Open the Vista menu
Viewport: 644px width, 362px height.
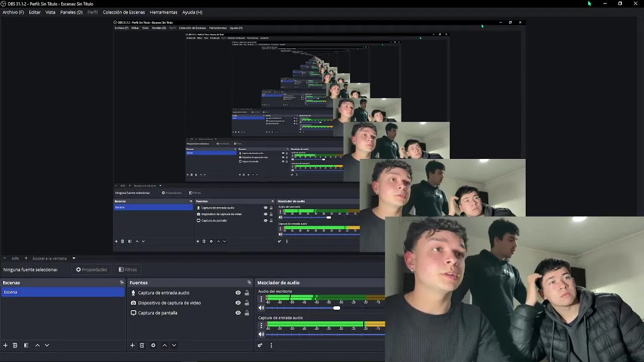click(50, 12)
